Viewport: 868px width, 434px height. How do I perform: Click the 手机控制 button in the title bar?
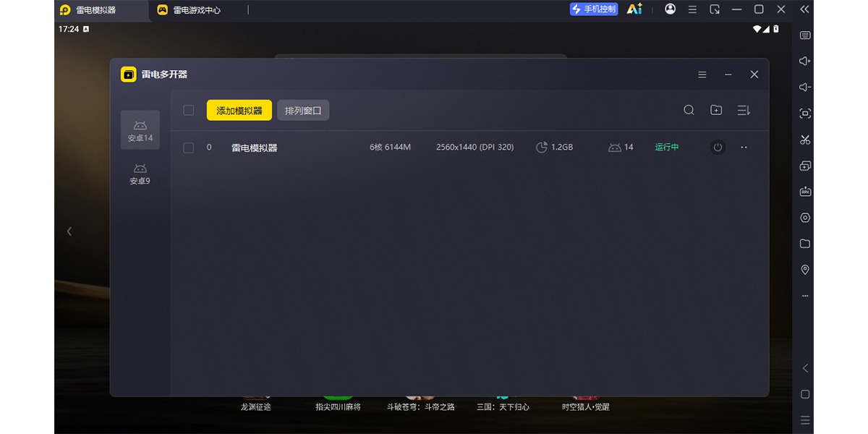594,9
